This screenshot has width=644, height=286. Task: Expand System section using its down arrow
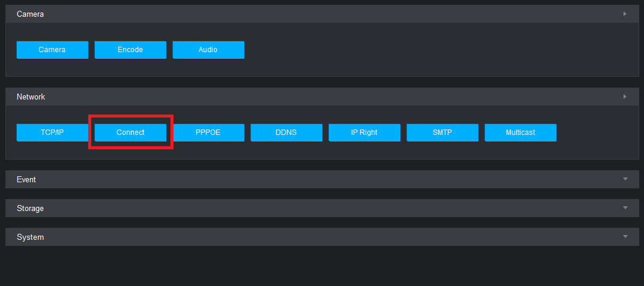[x=625, y=237]
